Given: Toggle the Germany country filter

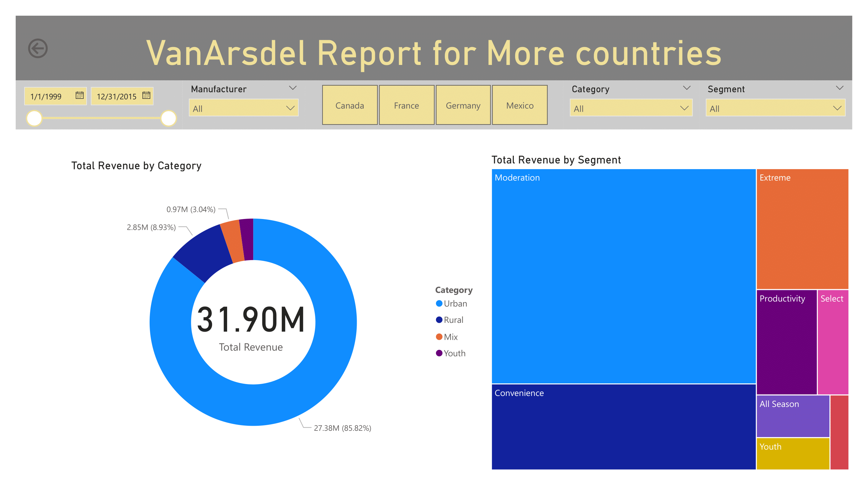Looking at the screenshot, I should [x=463, y=105].
